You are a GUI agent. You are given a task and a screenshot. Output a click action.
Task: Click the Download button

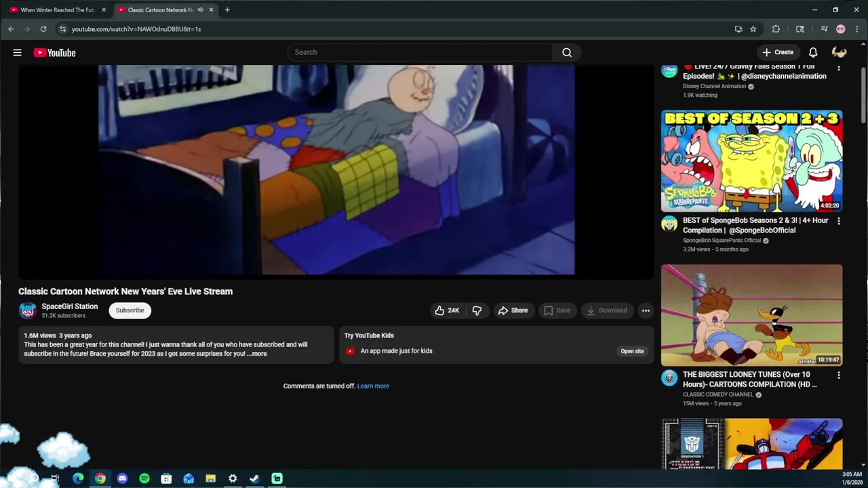pyautogui.click(x=607, y=310)
